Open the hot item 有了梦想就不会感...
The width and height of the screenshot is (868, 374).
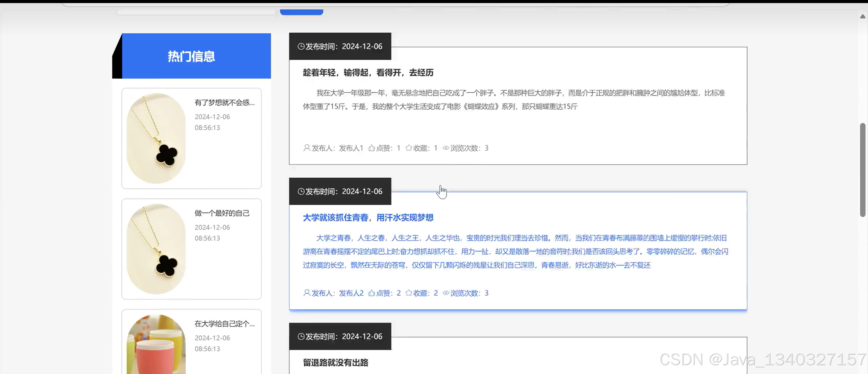(x=224, y=102)
